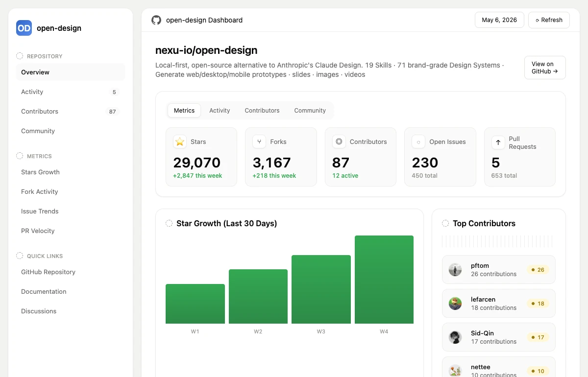Click the W1 bar in Star Growth chart
Image resolution: width=588 pixels, height=377 pixels.
pyautogui.click(x=195, y=304)
